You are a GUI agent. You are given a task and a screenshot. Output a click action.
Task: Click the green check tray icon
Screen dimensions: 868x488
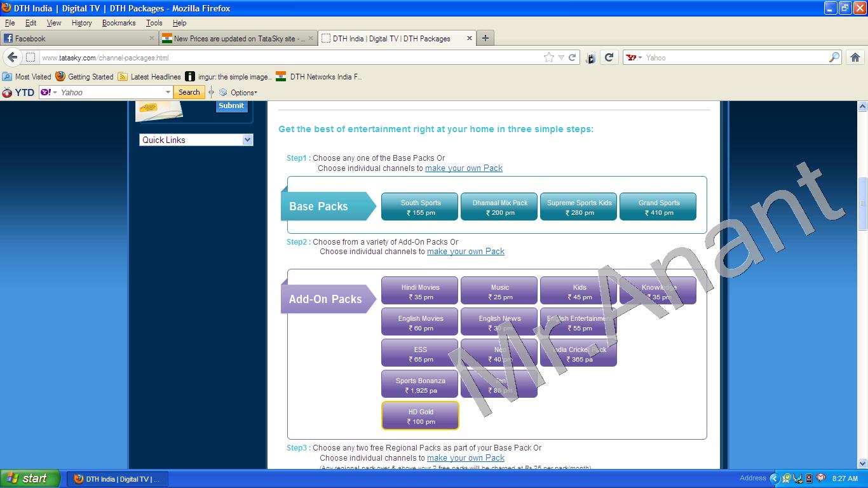coord(787,478)
